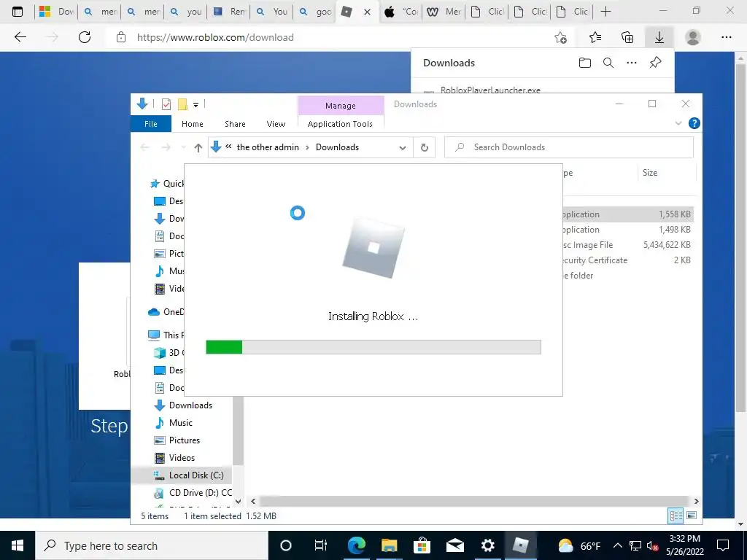This screenshot has height=560, width=747.
Task: Open the Favorites list icon
Action: pyautogui.click(x=595, y=37)
